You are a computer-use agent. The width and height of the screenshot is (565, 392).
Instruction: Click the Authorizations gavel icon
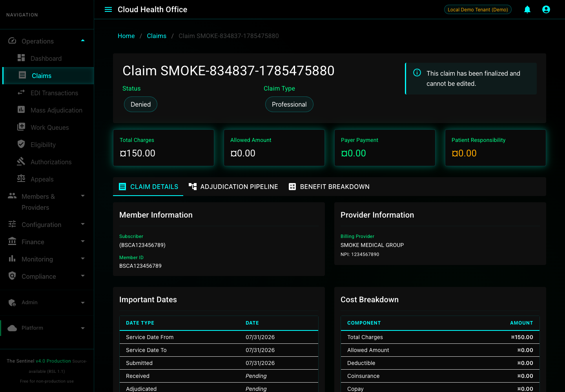pos(21,162)
